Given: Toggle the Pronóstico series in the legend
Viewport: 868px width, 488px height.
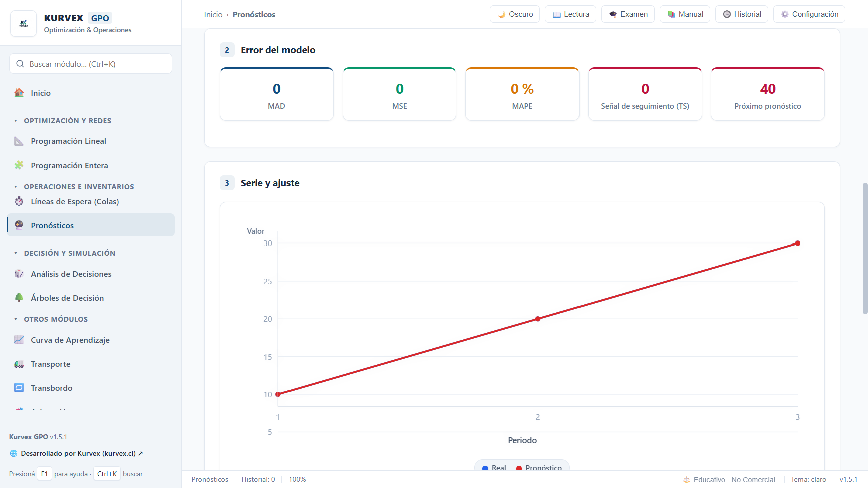Looking at the screenshot, I should 539,468.
